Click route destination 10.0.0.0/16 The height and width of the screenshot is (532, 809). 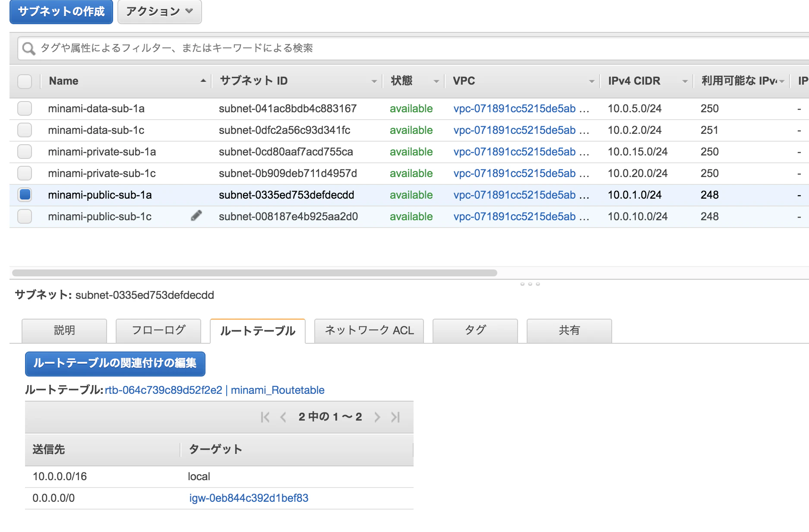[60, 476]
